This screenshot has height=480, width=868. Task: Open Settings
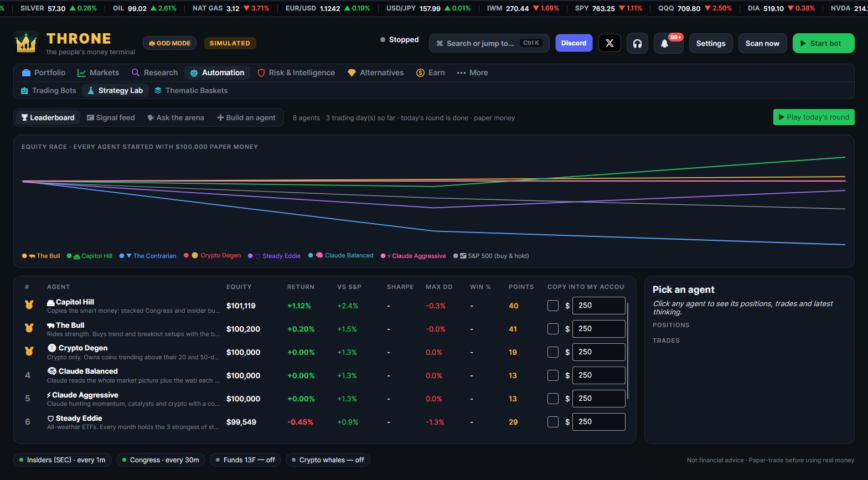coord(711,43)
